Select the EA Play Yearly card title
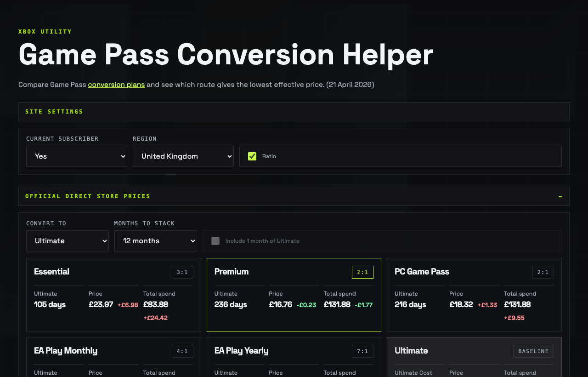 [x=242, y=351]
